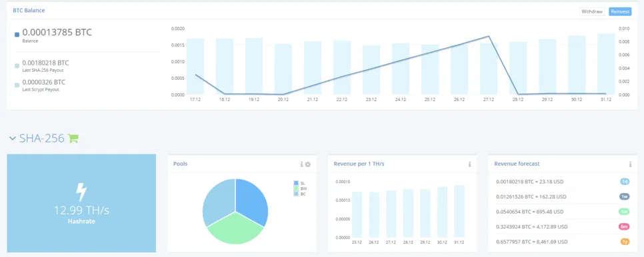Toggle the Last SHA-256 Payout legend square
Screen dimensions: 644x257
point(17,66)
